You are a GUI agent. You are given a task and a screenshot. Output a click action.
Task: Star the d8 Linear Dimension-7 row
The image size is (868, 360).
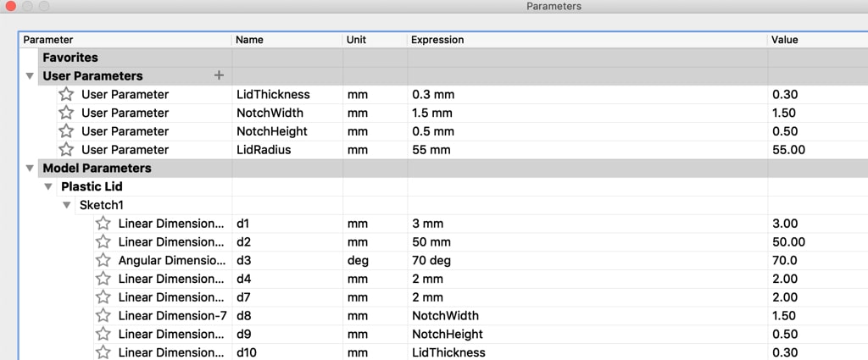click(x=103, y=315)
